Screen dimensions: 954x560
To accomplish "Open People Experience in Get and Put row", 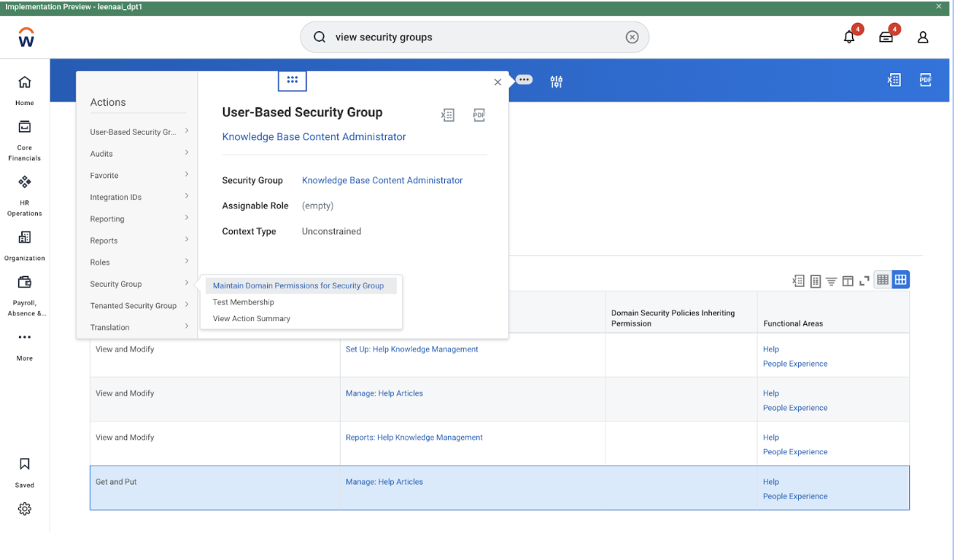I will 795,496.
